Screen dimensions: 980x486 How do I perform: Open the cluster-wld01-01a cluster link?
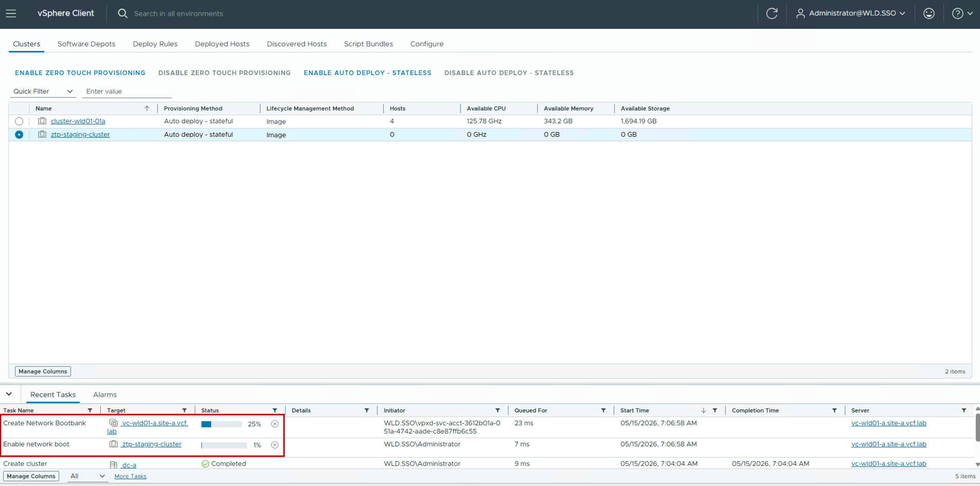click(x=78, y=121)
